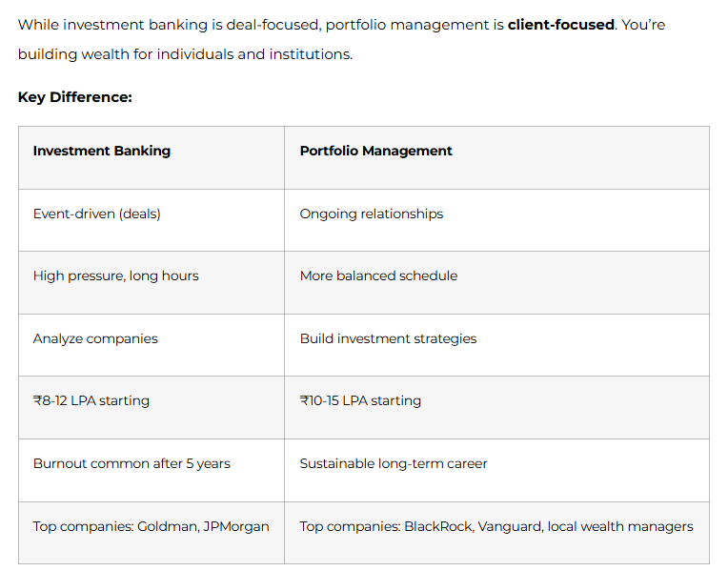Image resolution: width=728 pixels, height=571 pixels.
Task: Click the word "Goldman" in the table
Action: coord(165,526)
